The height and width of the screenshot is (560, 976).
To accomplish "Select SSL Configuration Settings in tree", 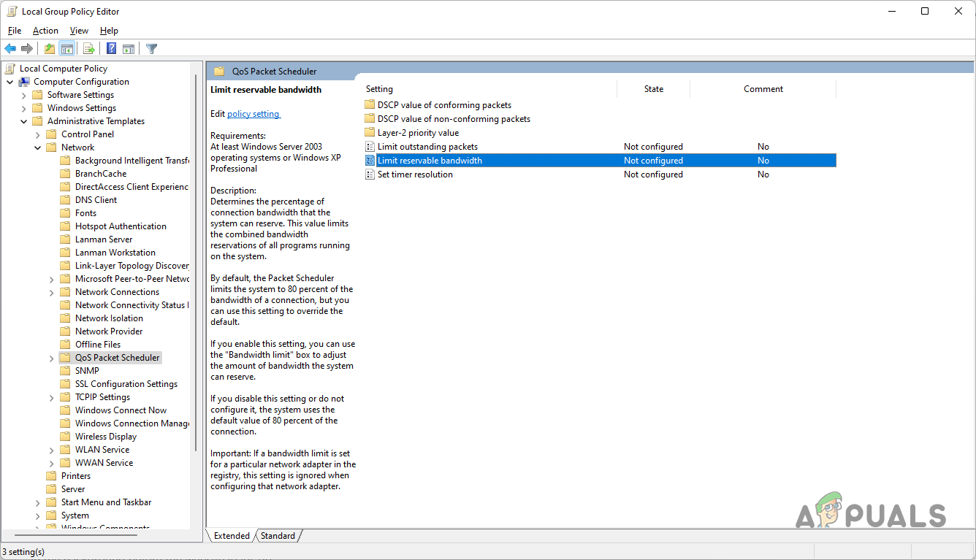I will tap(126, 384).
